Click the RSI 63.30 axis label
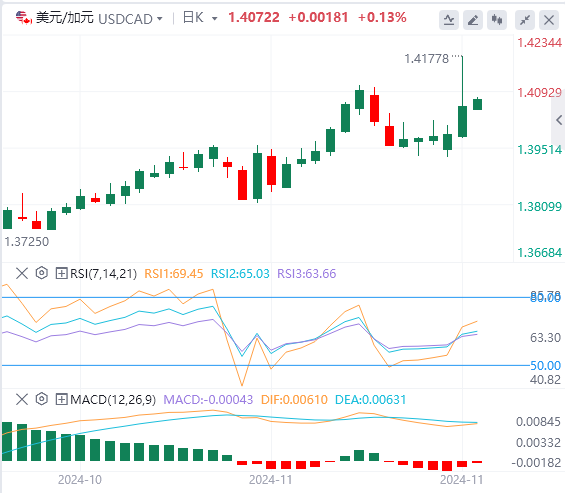Image resolution: width=565 pixels, height=493 pixels. point(546,338)
